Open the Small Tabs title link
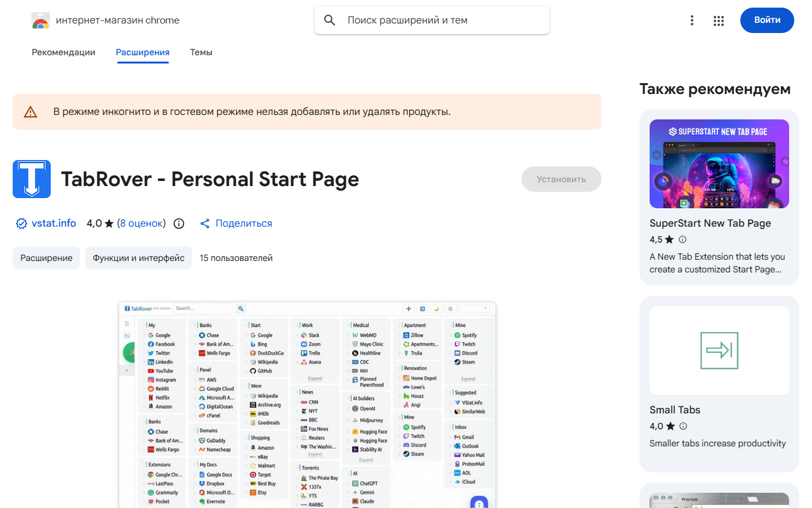The height and width of the screenshot is (508, 812). click(675, 410)
